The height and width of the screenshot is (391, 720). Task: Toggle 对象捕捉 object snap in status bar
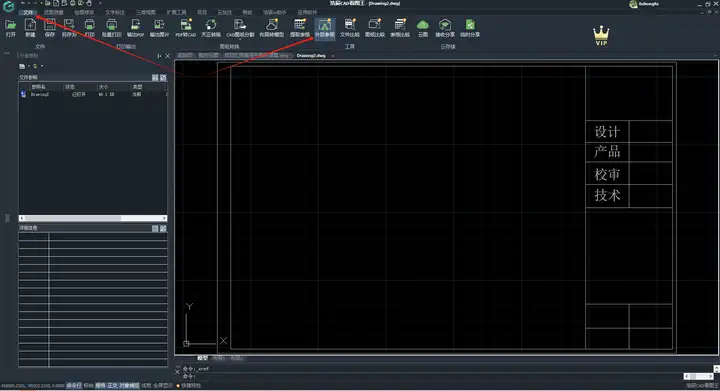129,385
